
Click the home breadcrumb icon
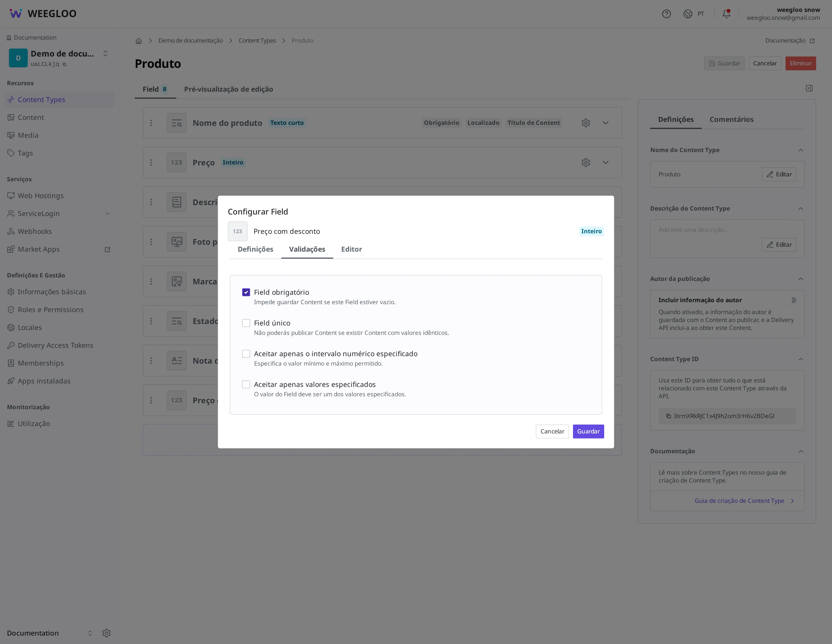pyautogui.click(x=139, y=41)
